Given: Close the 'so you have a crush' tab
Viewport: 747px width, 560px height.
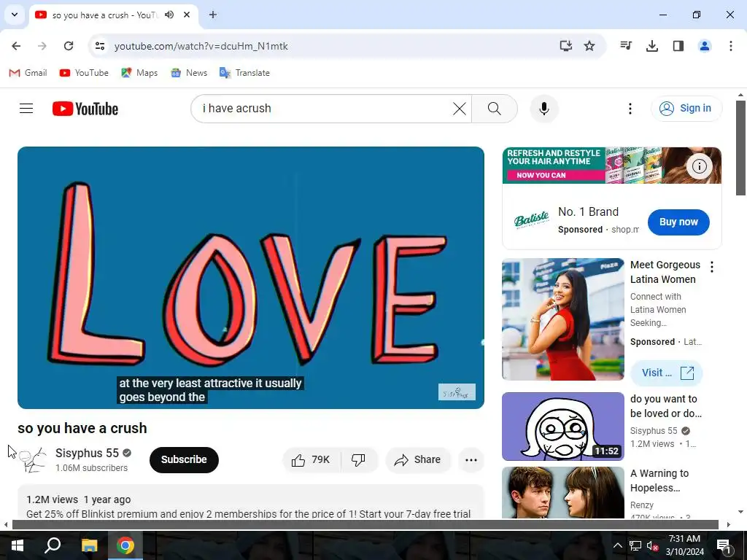Looking at the screenshot, I should click(187, 15).
